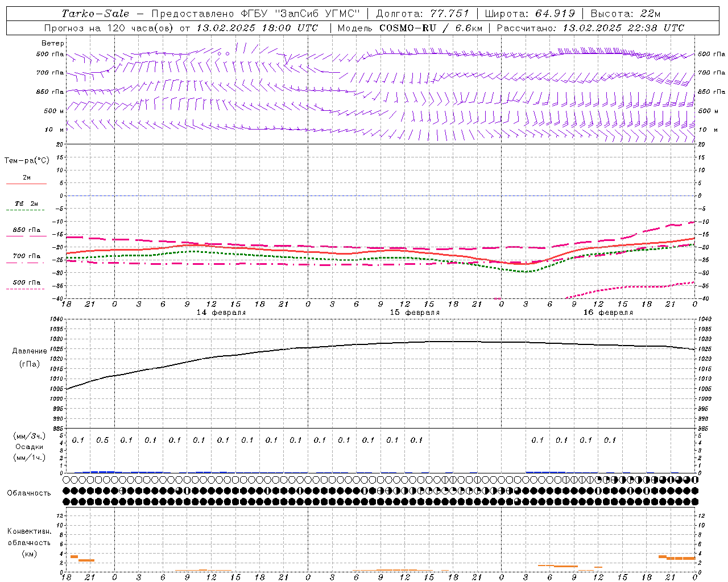This screenshot has height=582, width=728.
Task: Select the '2м' temperature legend entry
Action: 27,178
